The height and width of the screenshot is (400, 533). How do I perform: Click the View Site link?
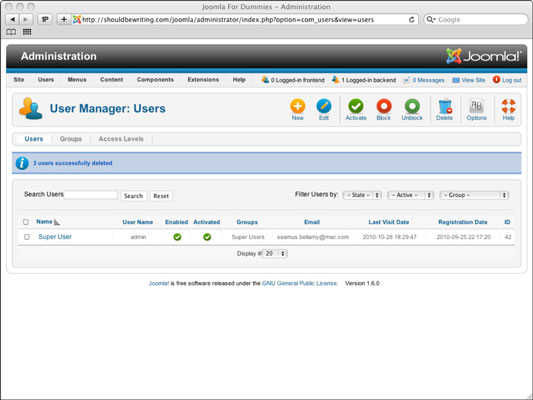(x=469, y=80)
